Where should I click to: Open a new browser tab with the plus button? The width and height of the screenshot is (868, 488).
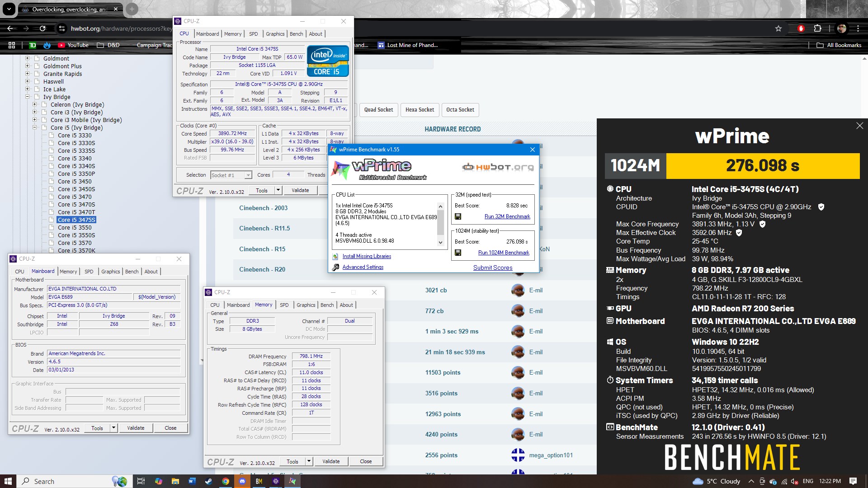[132, 9]
